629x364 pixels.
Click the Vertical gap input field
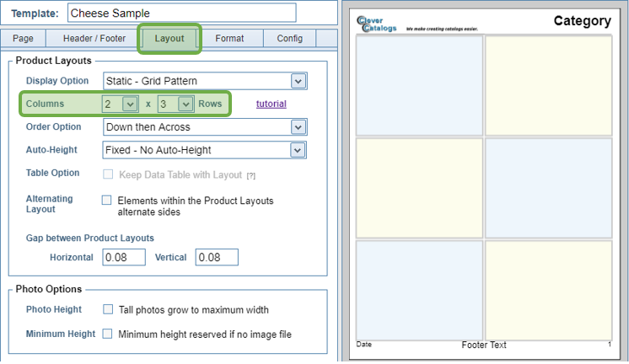tap(217, 257)
